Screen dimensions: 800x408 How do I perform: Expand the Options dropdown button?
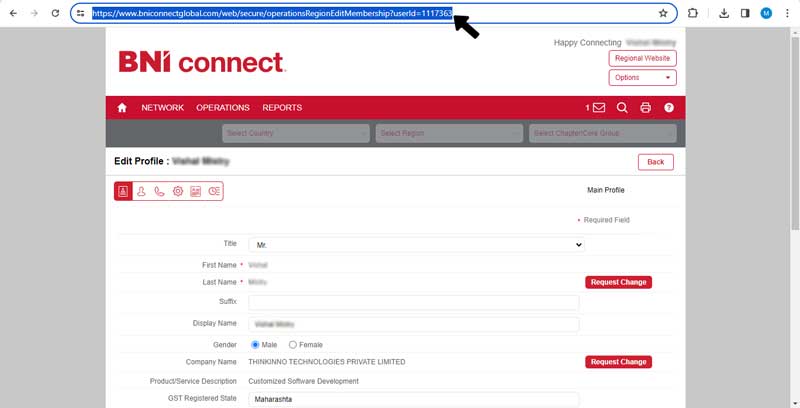pos(642,78)
